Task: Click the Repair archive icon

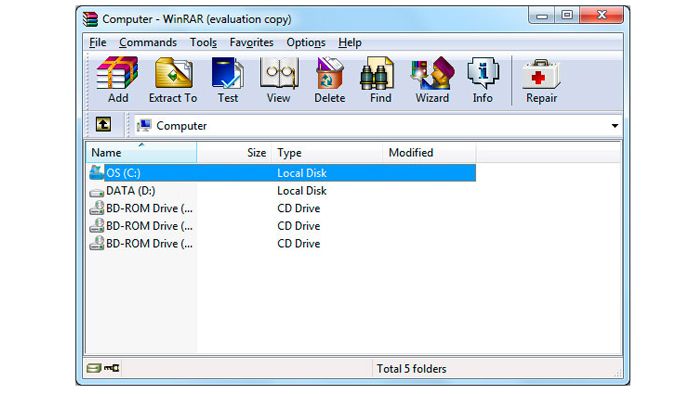Action: point(541,80)
